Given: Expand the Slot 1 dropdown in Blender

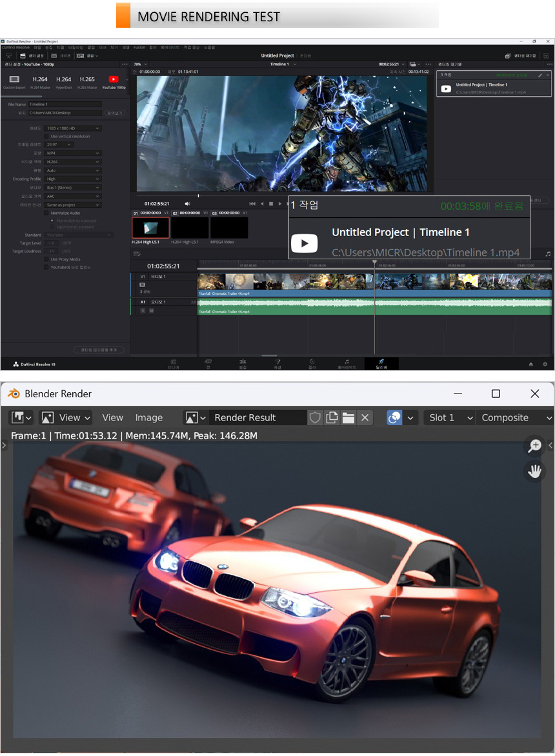Looking at the screenshot, I should 450,417.
